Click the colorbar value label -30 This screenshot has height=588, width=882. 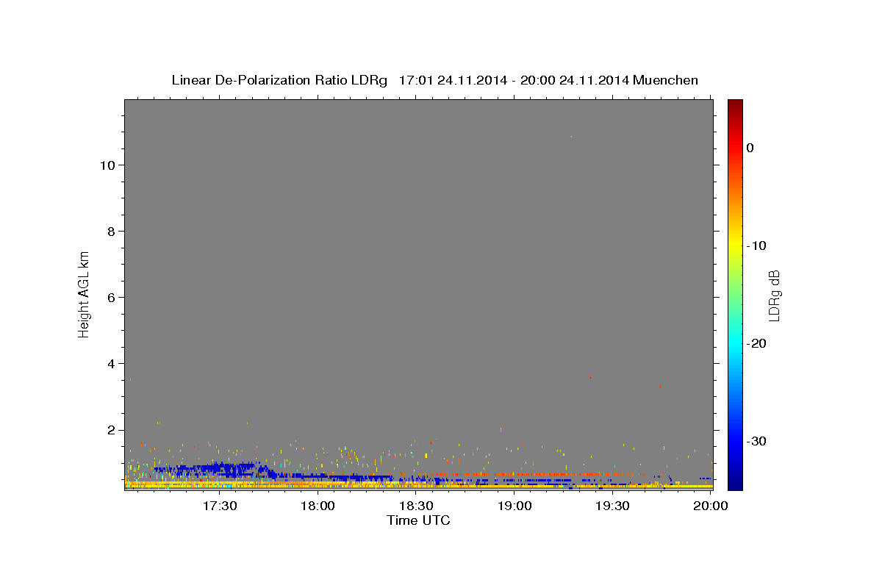(756, 441)
